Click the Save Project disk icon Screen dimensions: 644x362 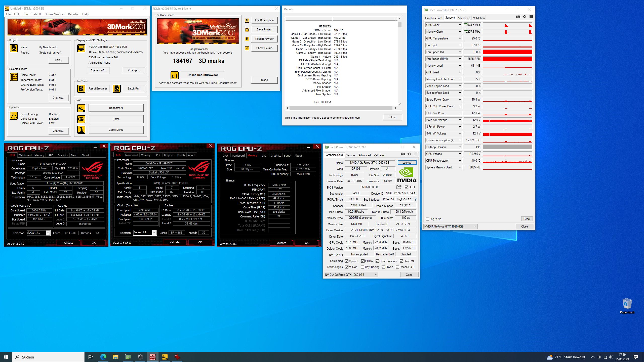point(247,30)
